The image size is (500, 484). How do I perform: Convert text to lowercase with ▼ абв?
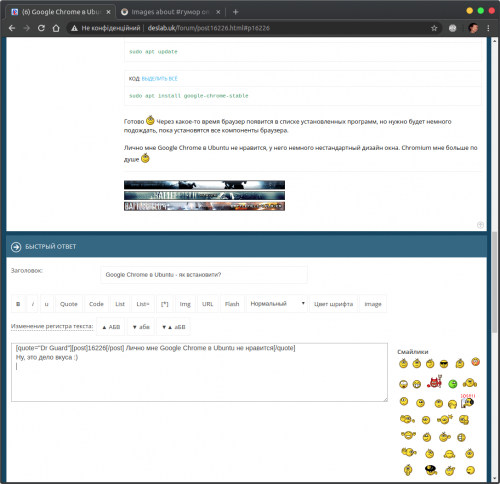pyautogui.click(x=141, y=327)
